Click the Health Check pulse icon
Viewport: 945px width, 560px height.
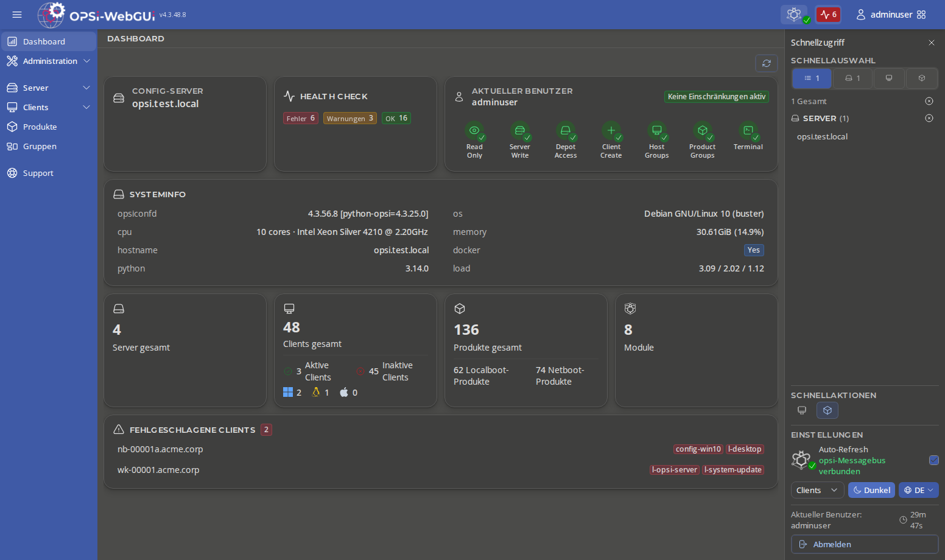[289, 96]
